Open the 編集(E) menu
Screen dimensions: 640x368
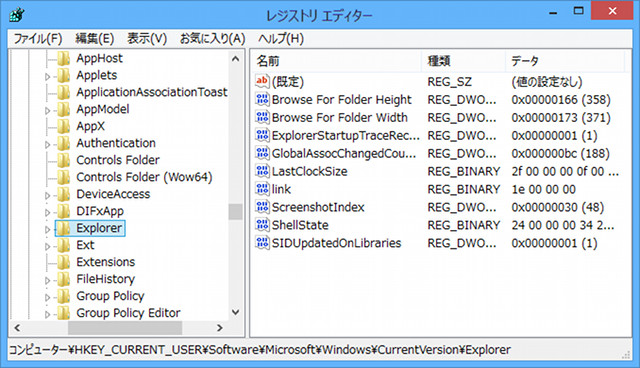[95, 39]
